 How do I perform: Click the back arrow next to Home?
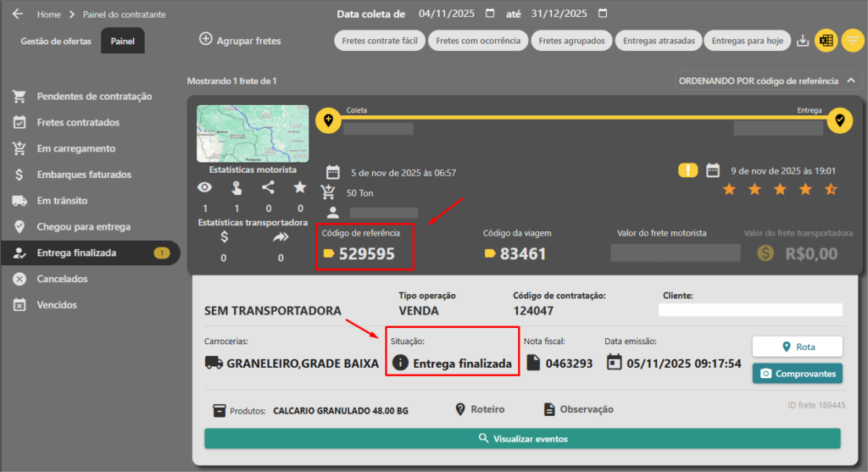(x=17, y=14)
